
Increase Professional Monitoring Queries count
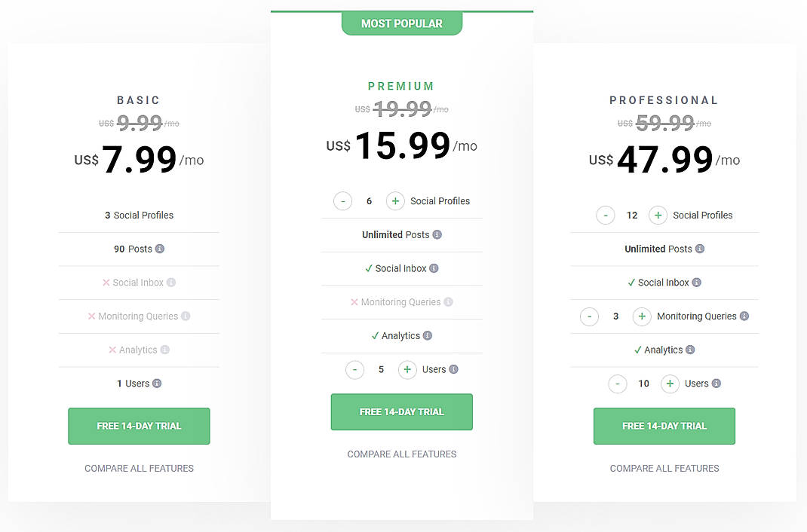642,316
